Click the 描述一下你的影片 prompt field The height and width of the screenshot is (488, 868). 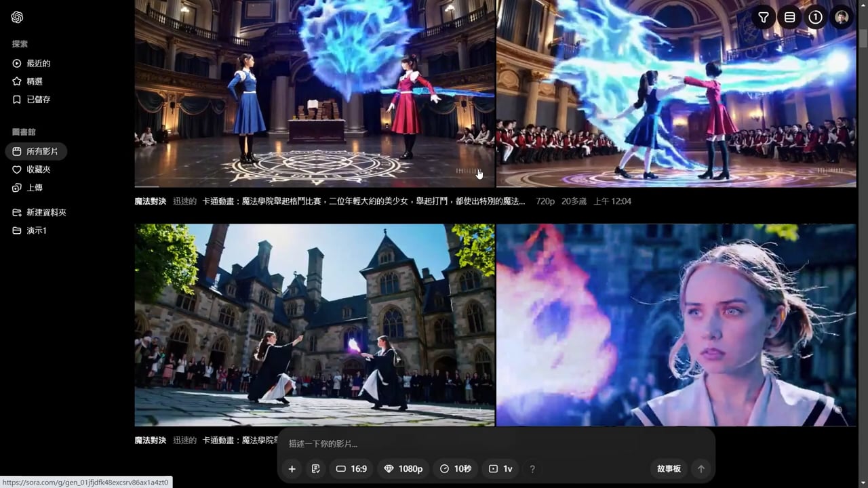coord(475,444)
